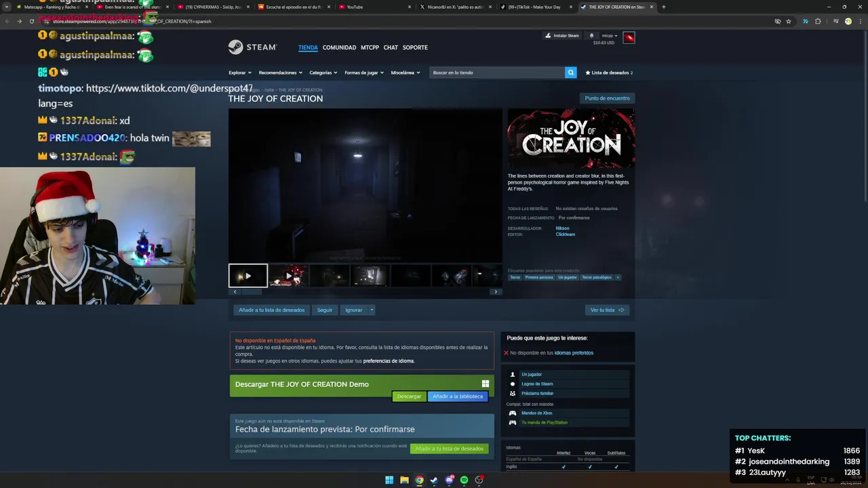Image resolution: width=868 pixels, height=488 pixels.
Task: Click the PlayStation controller icon
Action: point(513,422)
